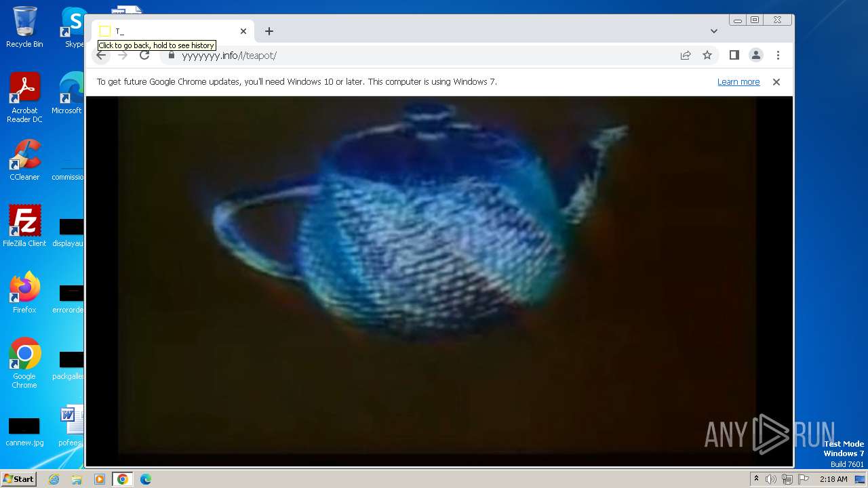Dismiss the Chrome update notification bar
Viewport: 868px width, 488px height.
click(776, 82)
